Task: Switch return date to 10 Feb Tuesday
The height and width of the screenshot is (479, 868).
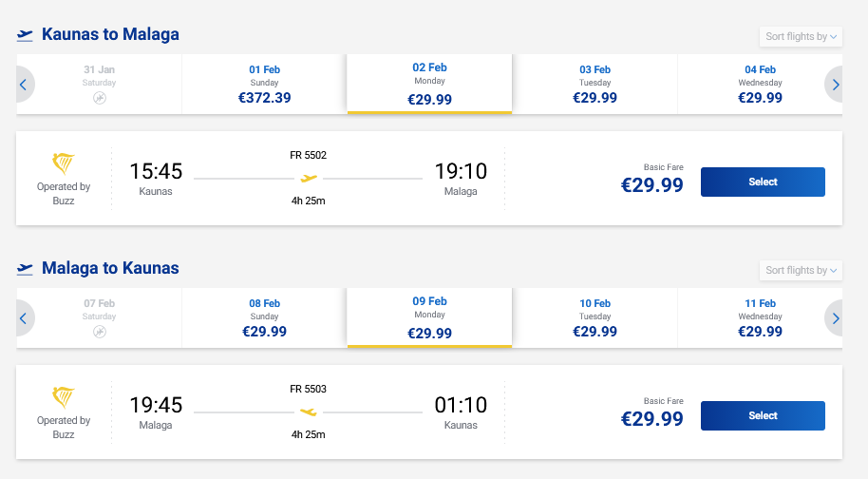Action: pos(594,318)
